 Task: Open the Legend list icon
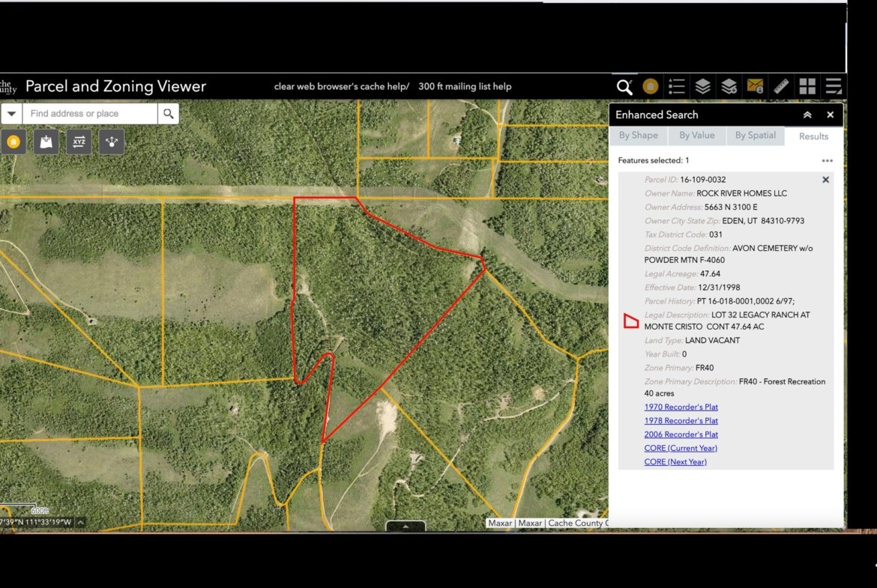coord(677,86)
